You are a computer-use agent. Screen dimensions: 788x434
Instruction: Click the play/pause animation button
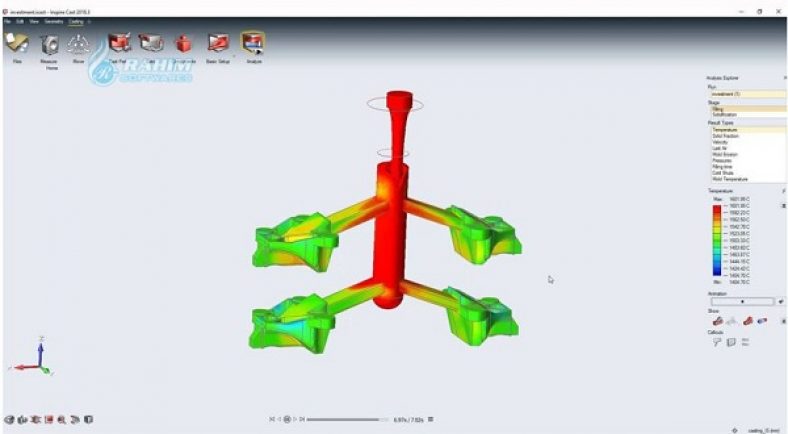pos(287,419)
